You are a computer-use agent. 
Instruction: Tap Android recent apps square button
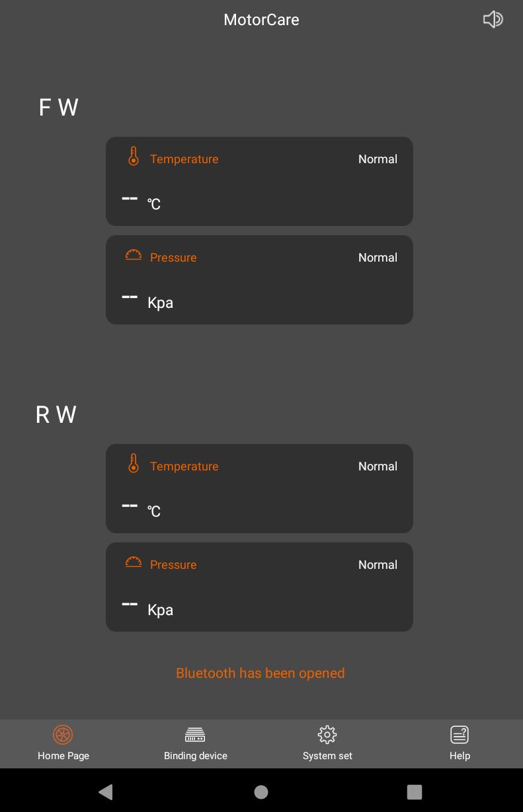[415, 792]
